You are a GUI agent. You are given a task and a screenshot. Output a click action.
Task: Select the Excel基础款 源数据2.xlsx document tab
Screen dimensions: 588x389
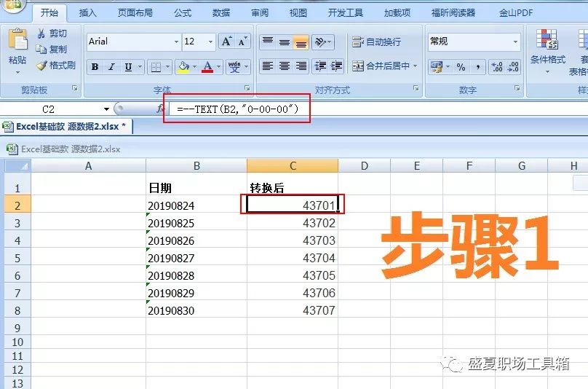tap(67, 127)
